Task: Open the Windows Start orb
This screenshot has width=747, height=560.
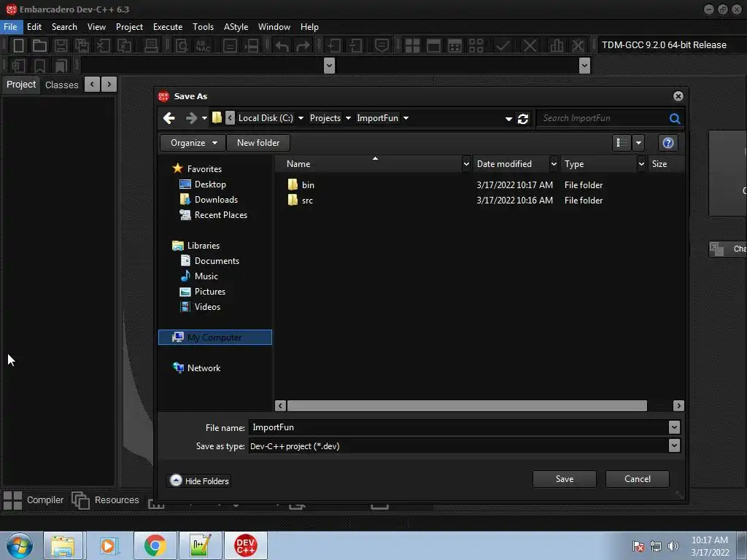Action: (x=20, y=545)
